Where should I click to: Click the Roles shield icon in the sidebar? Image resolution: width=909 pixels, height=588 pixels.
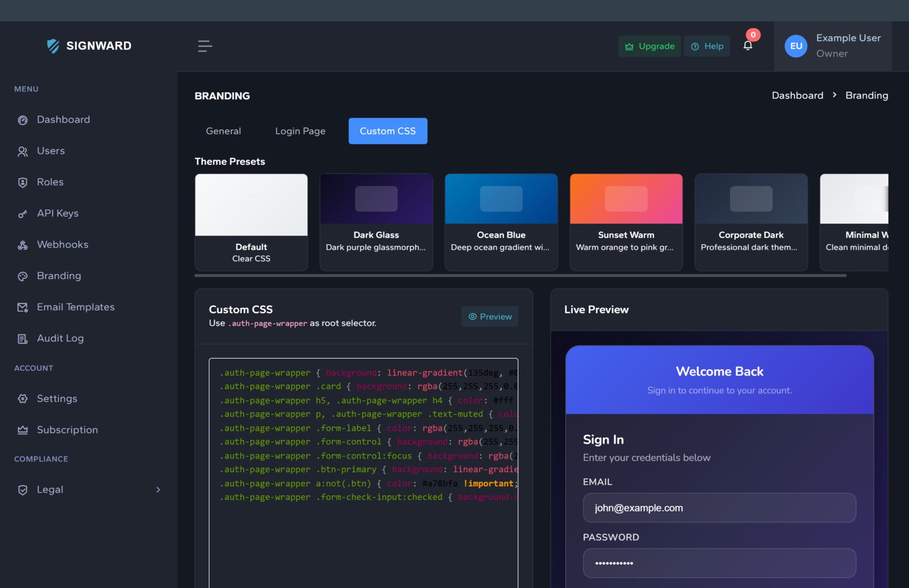coord(23,182)
